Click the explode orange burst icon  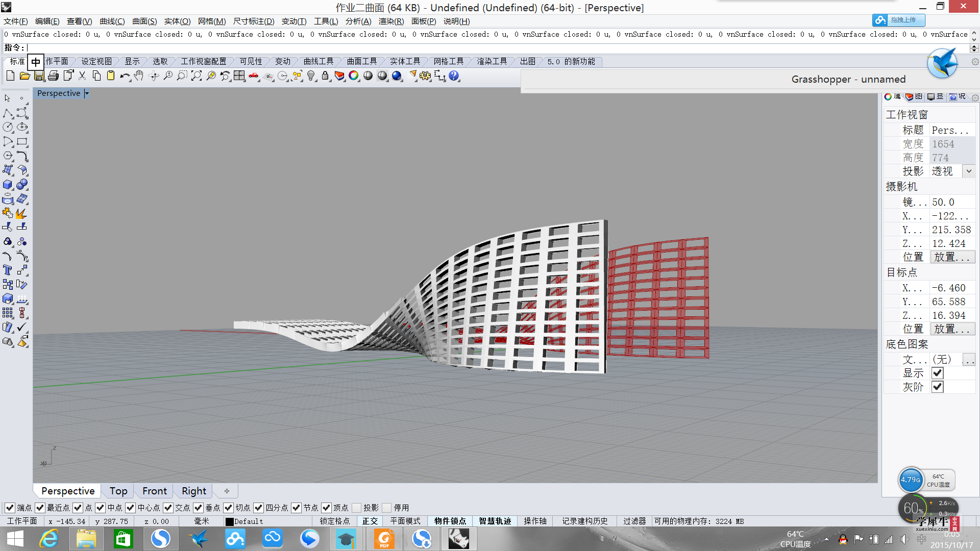[22, 213]
